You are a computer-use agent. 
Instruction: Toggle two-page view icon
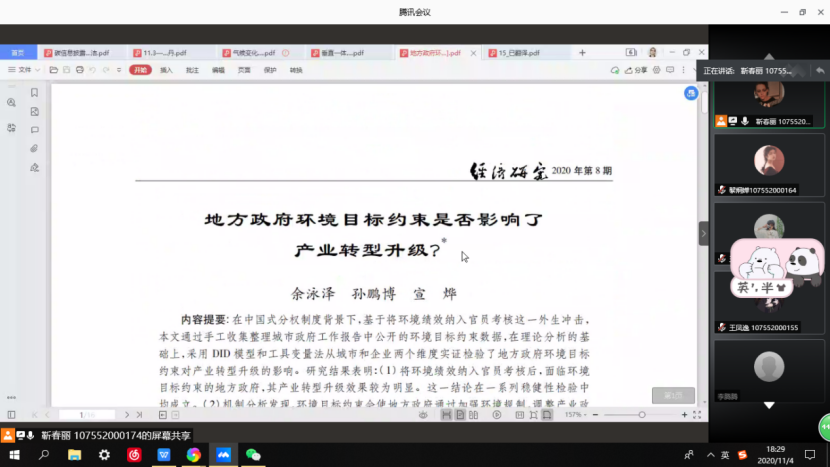(473, 415)
